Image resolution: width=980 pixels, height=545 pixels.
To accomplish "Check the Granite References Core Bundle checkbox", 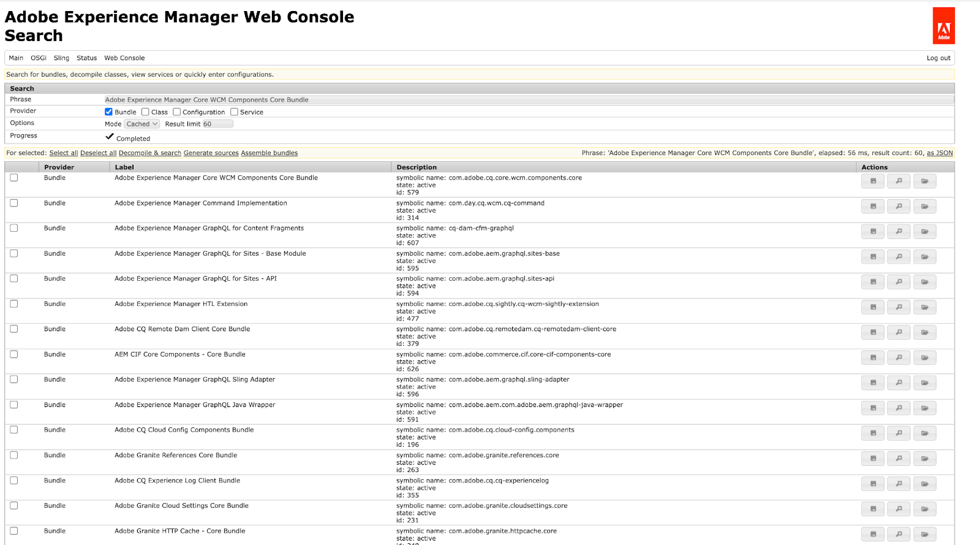I will (13, 455).
